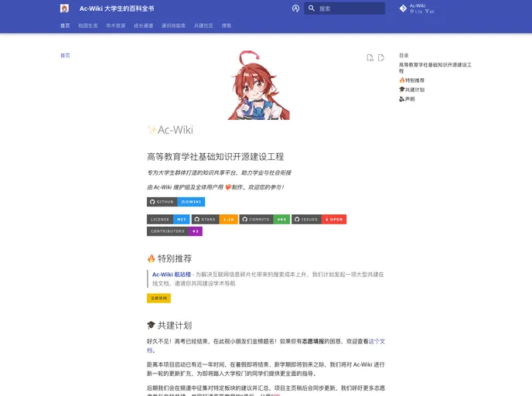The width and height of the screenshot is (532, 396).
Task: Click the STARS 1.1K badge
Action: point(215,220)
